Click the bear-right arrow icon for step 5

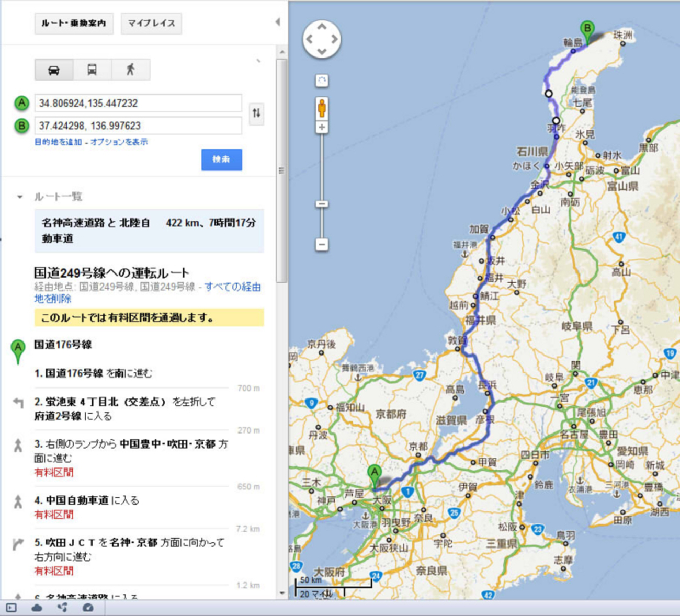[x=18, y=544]
